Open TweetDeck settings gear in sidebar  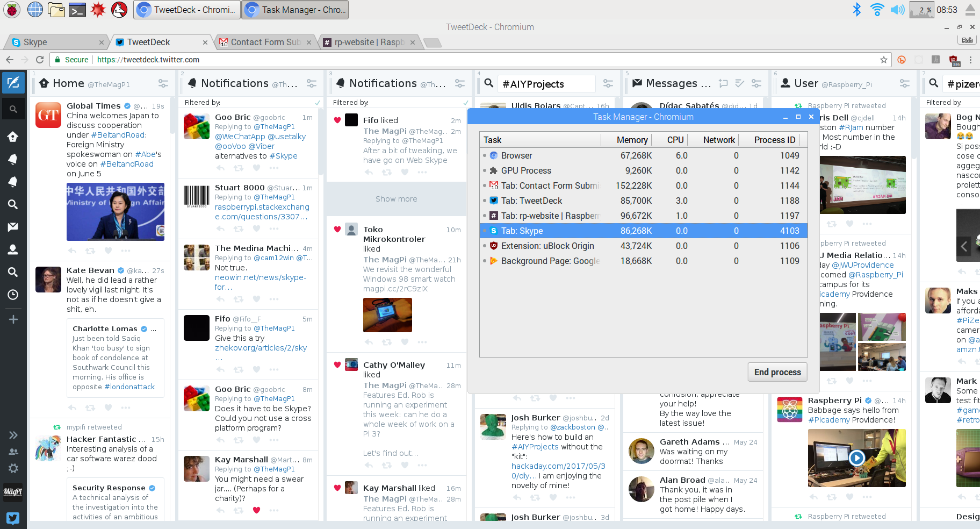[x=13, y=468]
